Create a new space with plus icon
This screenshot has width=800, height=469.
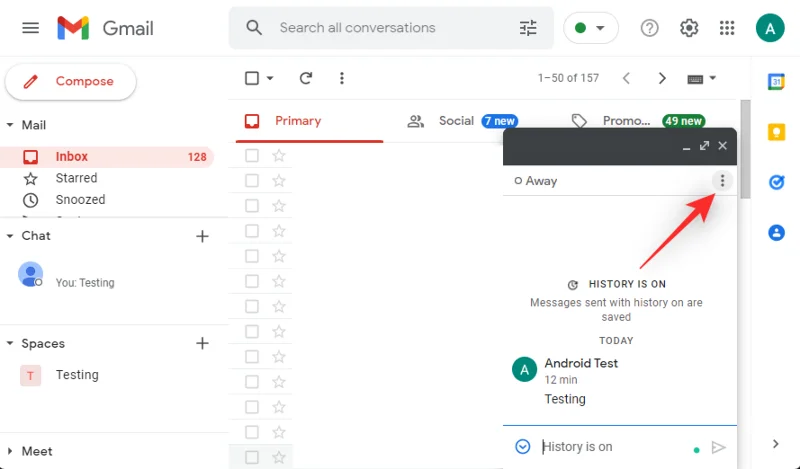[x=202, y=343]
